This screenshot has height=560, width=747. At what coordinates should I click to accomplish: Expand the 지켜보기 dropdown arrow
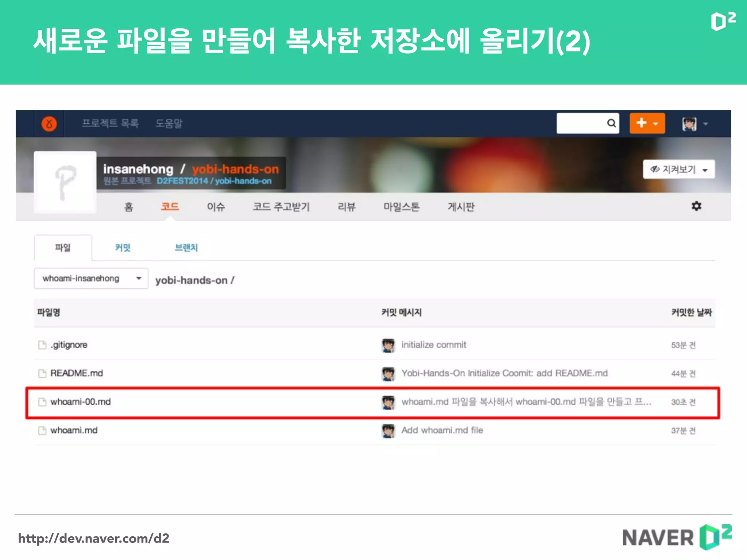click(705, 170)
